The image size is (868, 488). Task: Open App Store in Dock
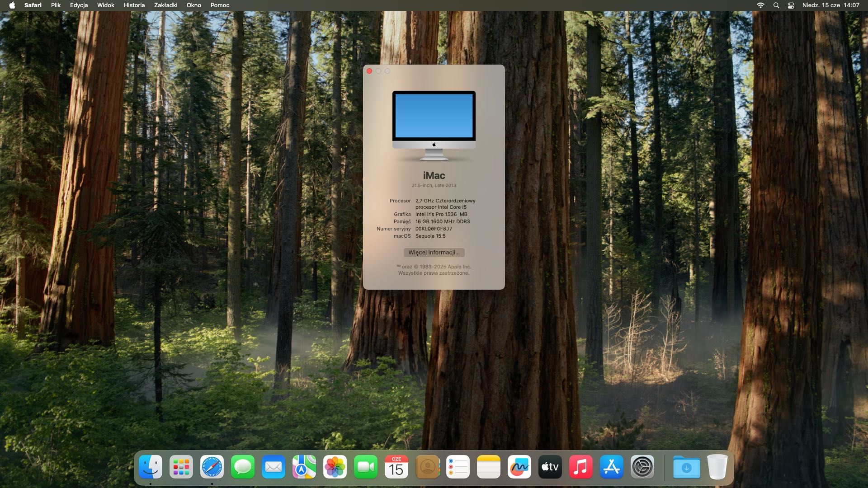[612, 467]
